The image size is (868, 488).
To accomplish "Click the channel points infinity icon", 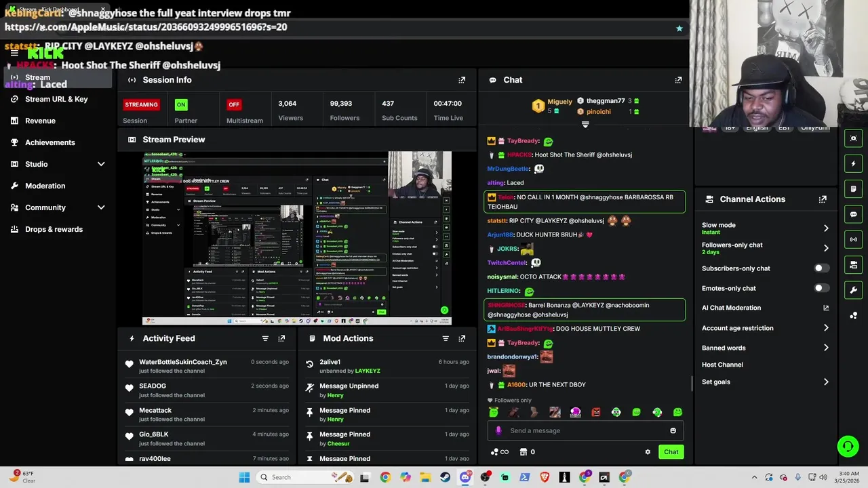I will pos(500,452).
